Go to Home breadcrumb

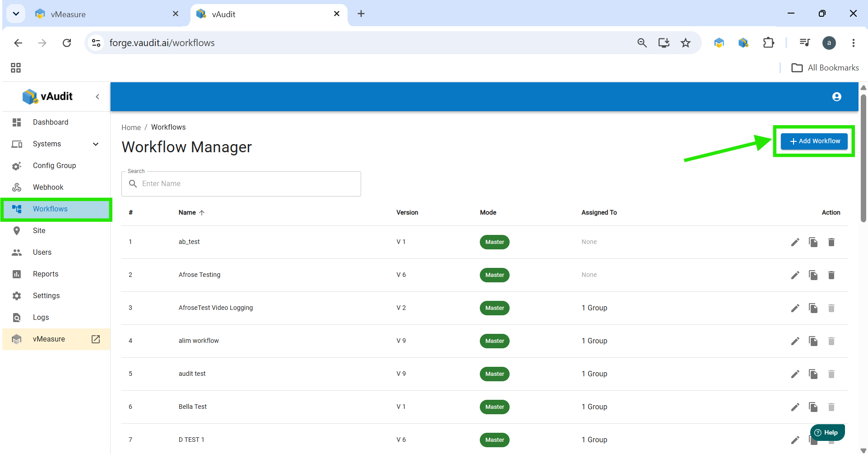[x=131, y=128]
